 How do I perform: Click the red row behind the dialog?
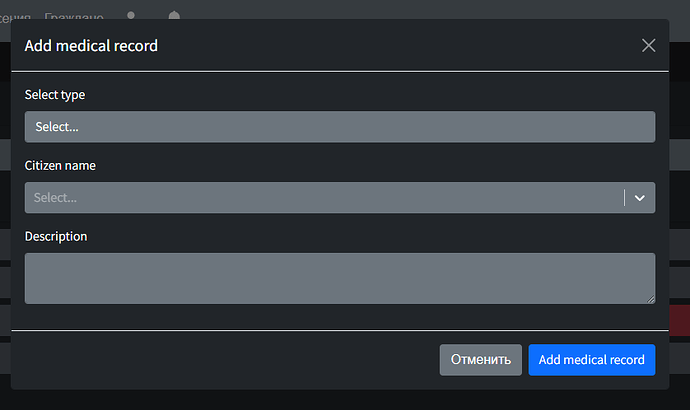(679, 320)
